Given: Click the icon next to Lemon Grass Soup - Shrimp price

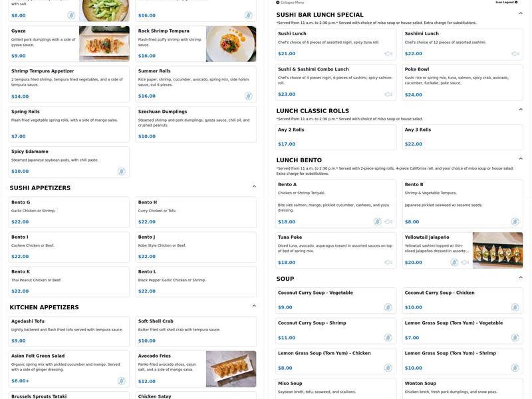Looking at the screenshot, I should coord(513,366).
